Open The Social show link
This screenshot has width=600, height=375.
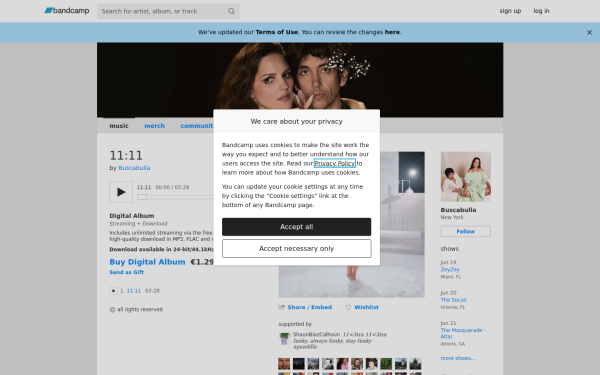453,300
